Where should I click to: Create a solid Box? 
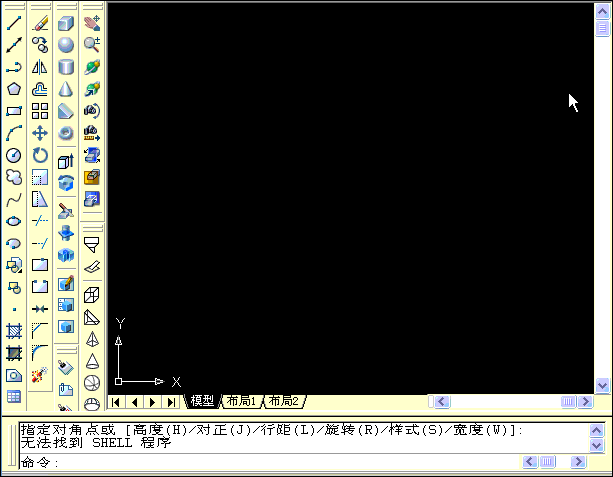pos(66,23)
